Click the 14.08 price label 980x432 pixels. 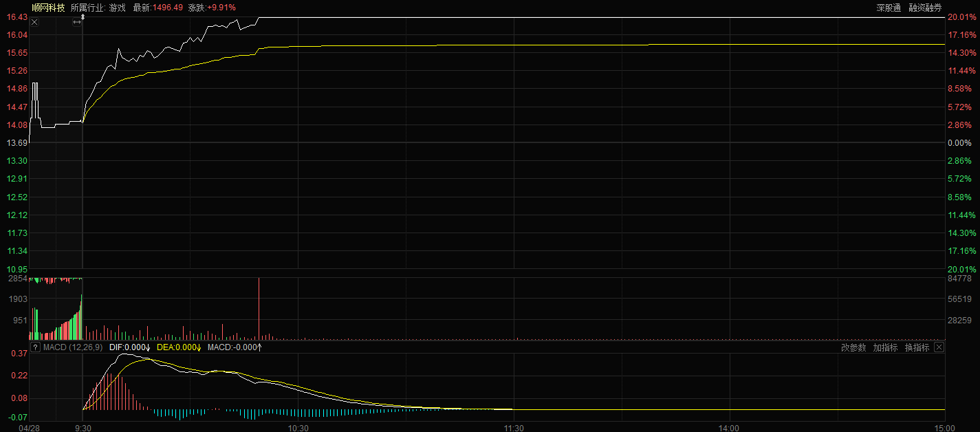coord(17,125)
